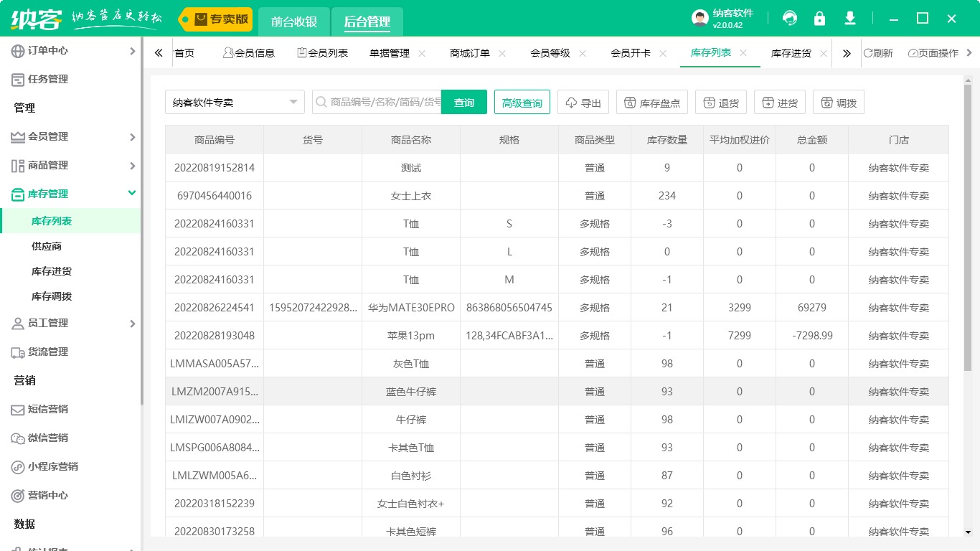Click the customer service headset icon
The width and height of the screenshot is (980, 551).
point(790,19)
